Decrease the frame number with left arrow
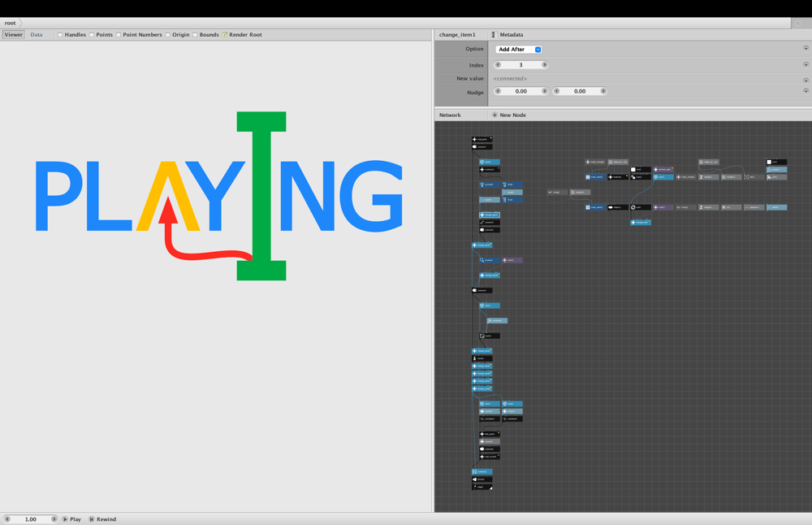Screen dimensions: 812x525 [x=7, y=518]
